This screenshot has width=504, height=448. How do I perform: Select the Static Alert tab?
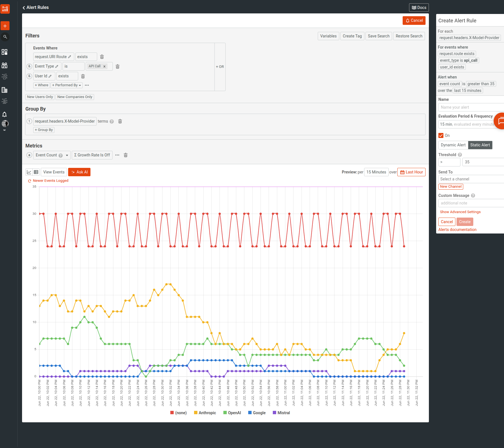pos(480,145)
